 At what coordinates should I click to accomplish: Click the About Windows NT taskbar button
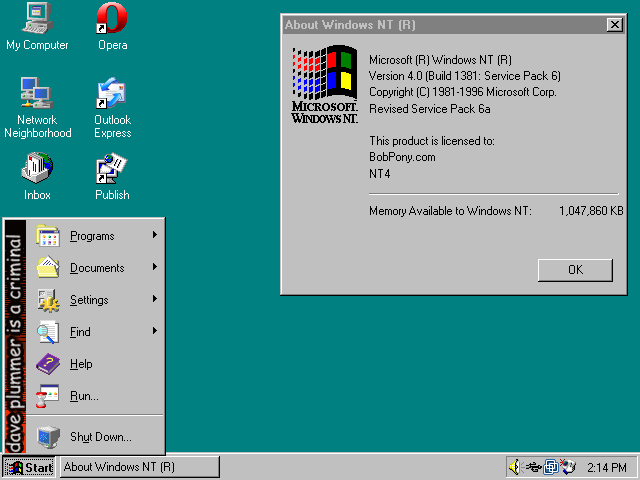(140, 467)
